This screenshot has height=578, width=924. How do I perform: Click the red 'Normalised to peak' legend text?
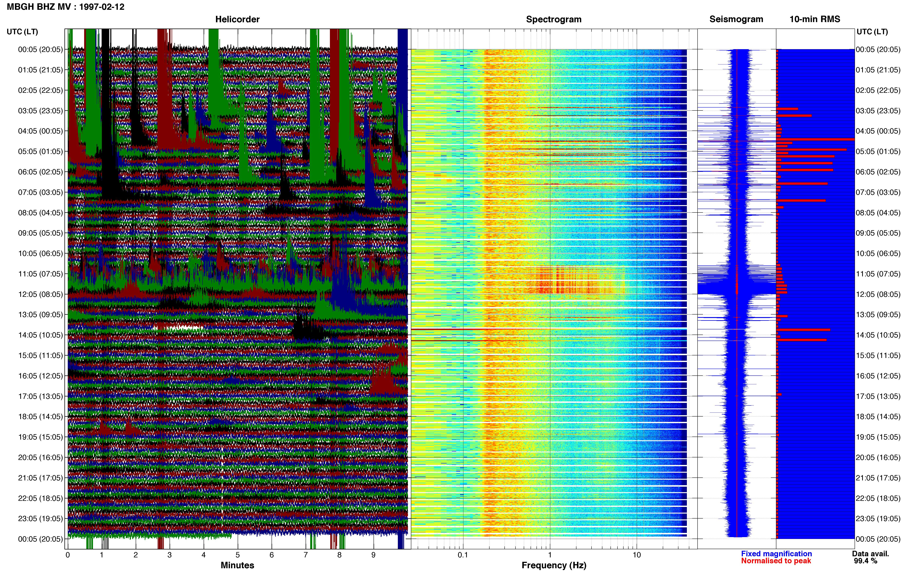click(x=776, y=561)
